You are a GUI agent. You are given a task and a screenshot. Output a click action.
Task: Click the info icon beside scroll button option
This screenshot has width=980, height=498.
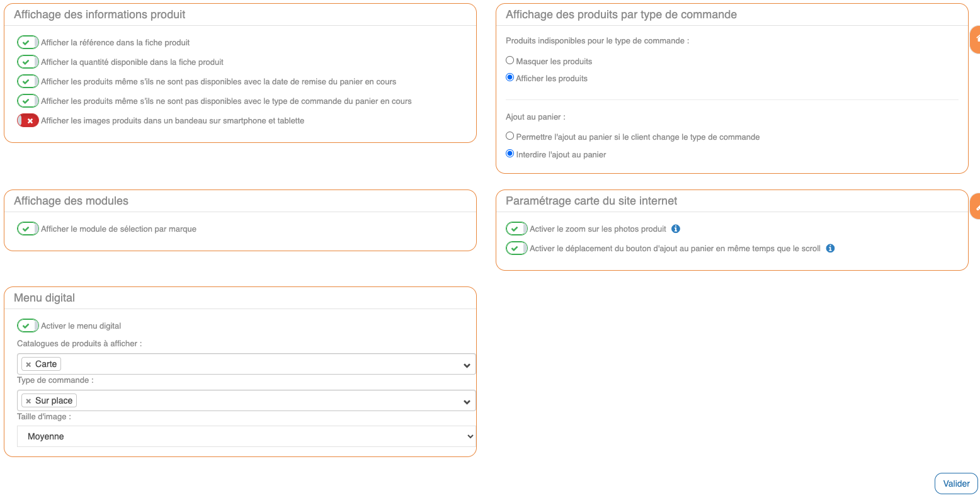(x=830, y=249)
